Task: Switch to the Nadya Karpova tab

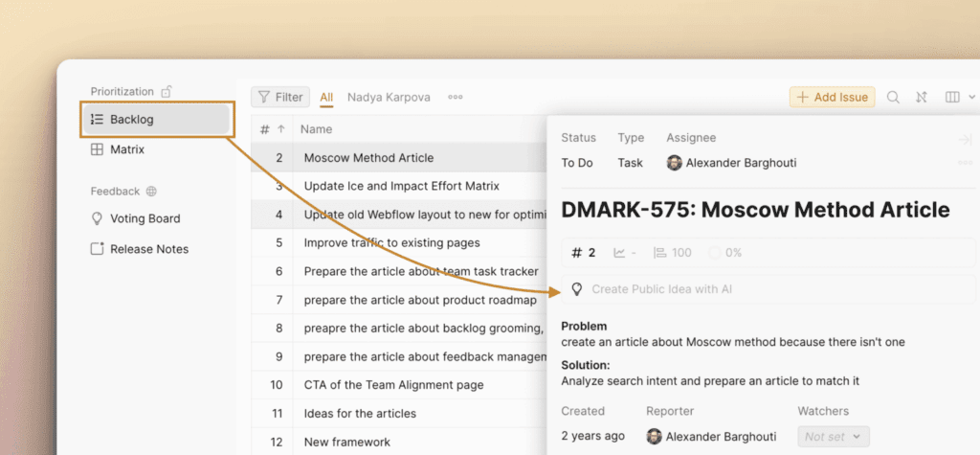Action: click(x=389, y=97)
